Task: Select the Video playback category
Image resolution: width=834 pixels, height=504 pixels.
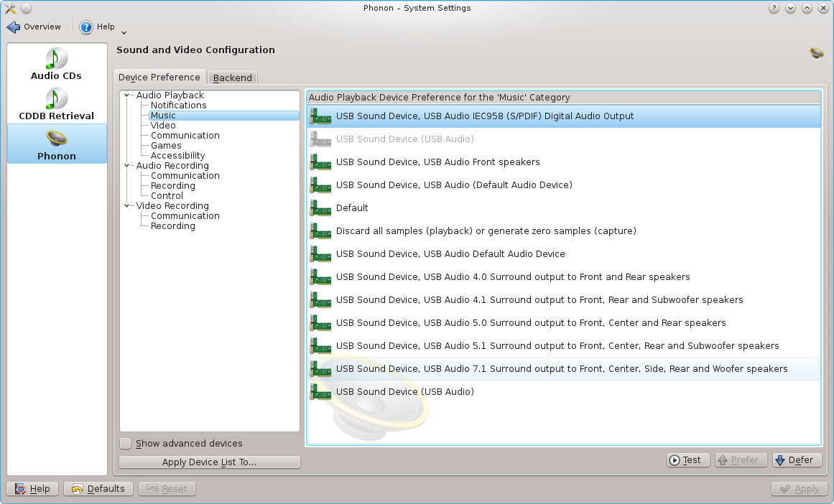Action: tap(163, 126)
